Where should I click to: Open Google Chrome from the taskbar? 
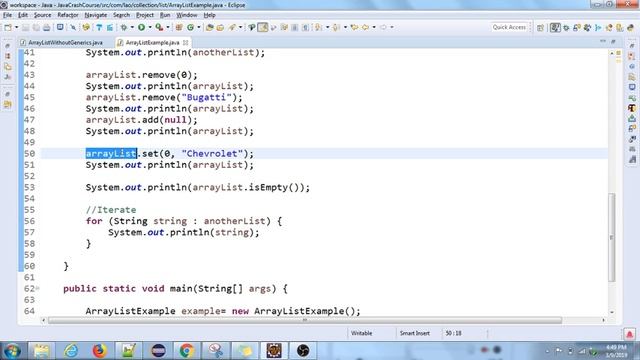tap(187, 351)
